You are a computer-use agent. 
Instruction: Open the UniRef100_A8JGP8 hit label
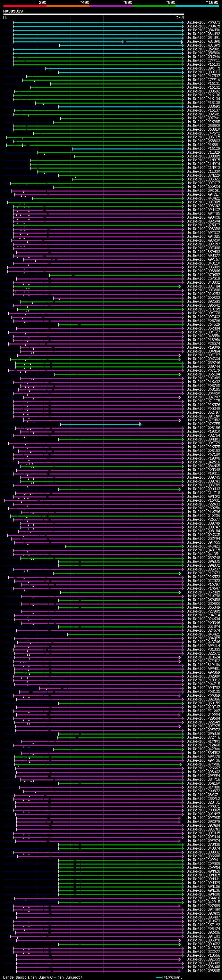coord(203,41)
